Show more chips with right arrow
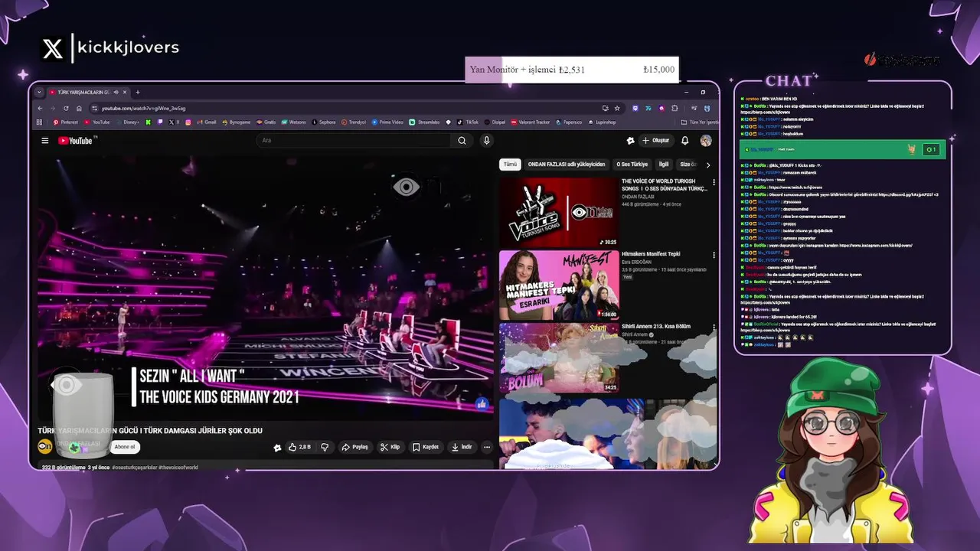980x551 pixels. (708, 165)
